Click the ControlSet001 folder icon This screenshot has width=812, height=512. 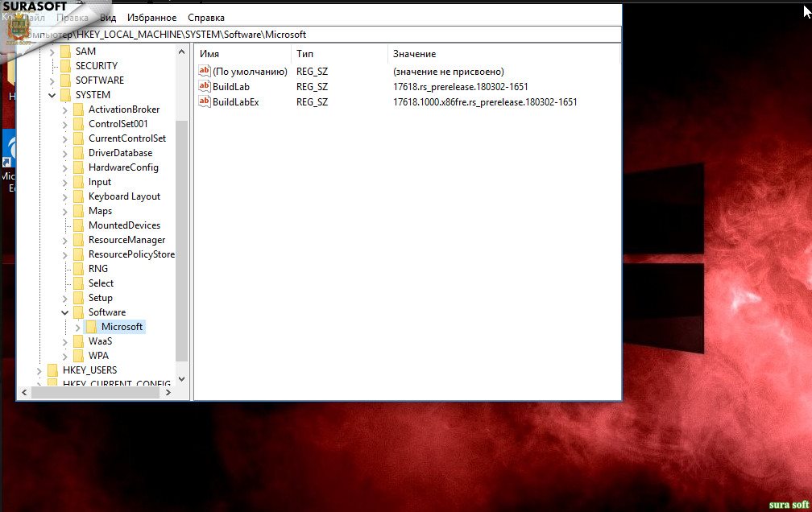78,124
